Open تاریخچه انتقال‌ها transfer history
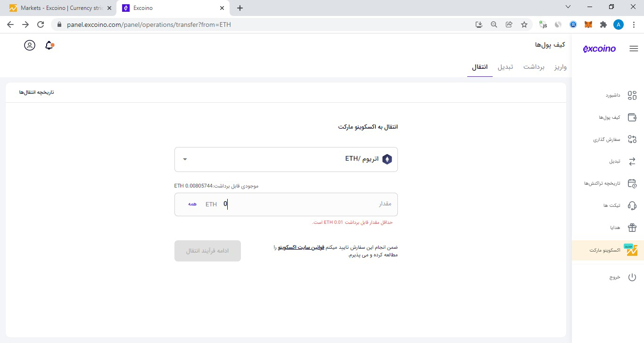The height and width of the screenshot is (343, 644). click(x=37, y=92)
